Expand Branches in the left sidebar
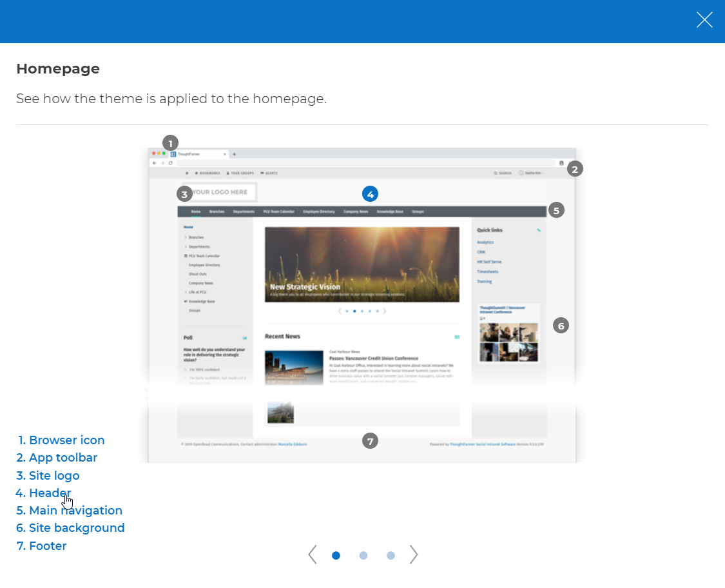 click(x=186, y=237)
